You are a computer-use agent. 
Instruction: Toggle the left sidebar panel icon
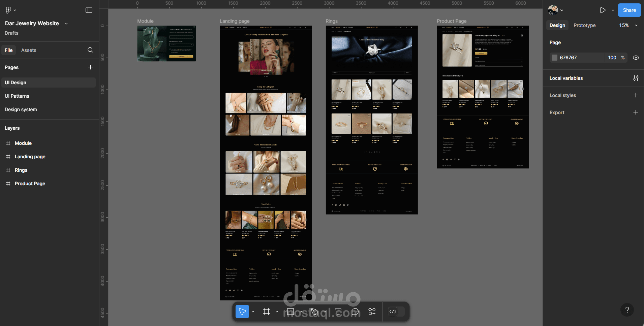[89, 10]
